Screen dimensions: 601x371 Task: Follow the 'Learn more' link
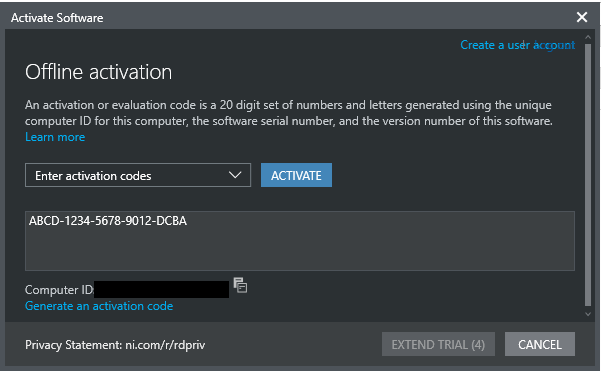[x=55, y=137]
